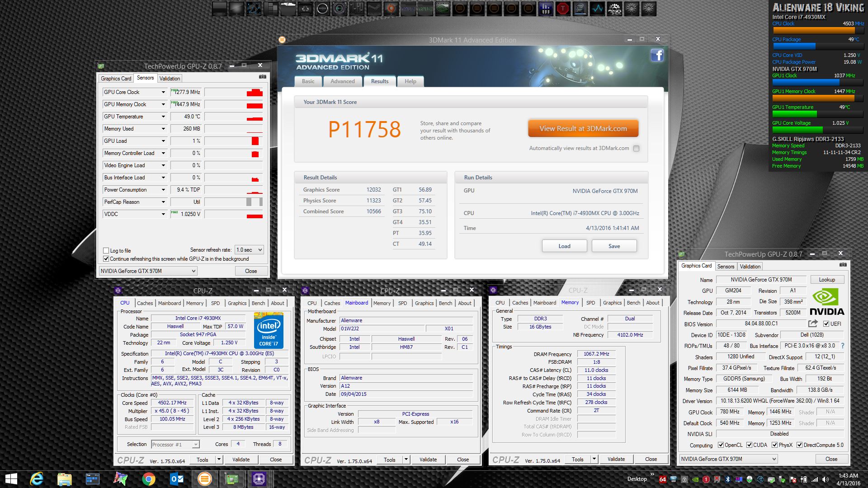
Task: Launch the CPU-Z dock icon at top
Action: [x=408, y=8]
